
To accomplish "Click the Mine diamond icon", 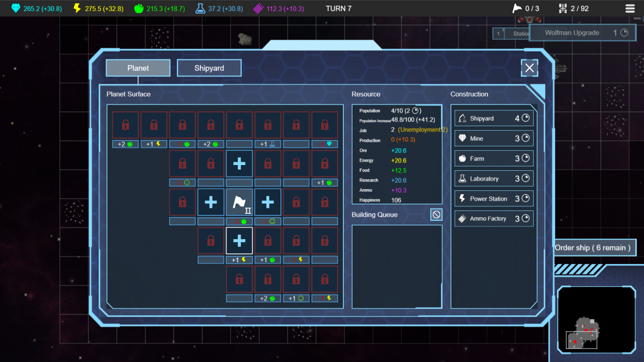I will 462,138.
